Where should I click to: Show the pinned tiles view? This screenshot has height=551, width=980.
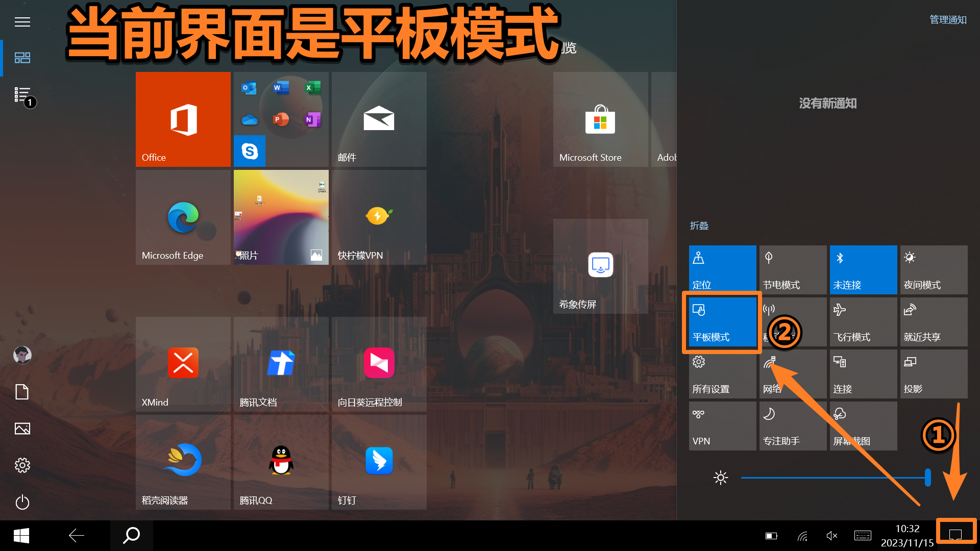(x=22, y=58)
